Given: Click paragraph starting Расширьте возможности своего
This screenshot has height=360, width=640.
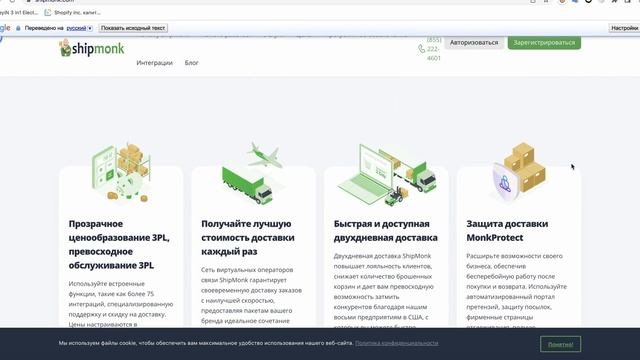Looking at the screenshot, I should coord(516,290).
